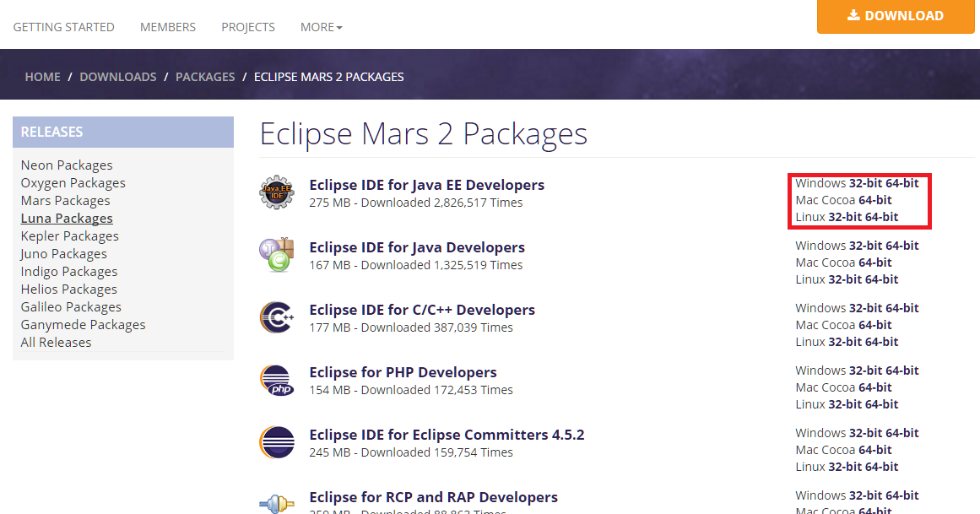Click the orange Download button
Viewport: 980px width, 514px height.
pyautogui.click(x=896, y=16)
